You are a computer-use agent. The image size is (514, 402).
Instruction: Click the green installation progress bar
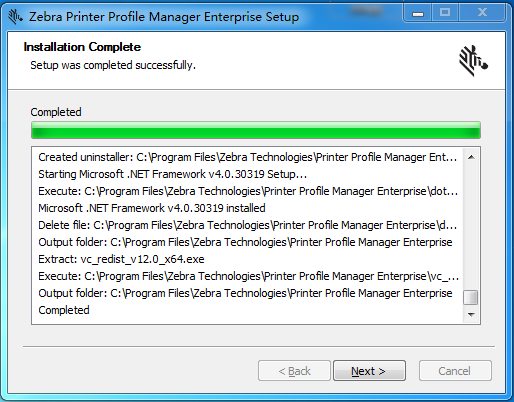256,130
